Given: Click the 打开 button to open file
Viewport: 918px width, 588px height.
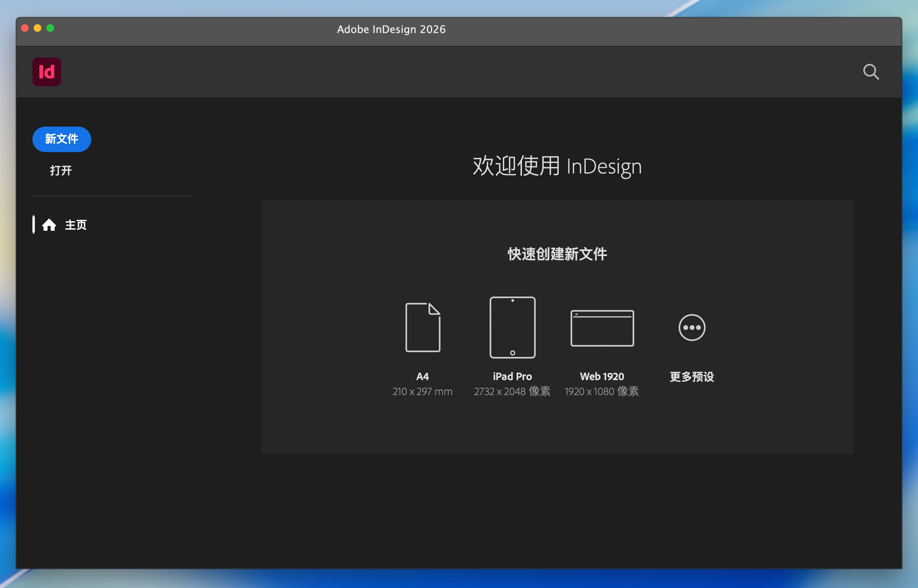Looking at the screenshot, I should coord(61,170).
